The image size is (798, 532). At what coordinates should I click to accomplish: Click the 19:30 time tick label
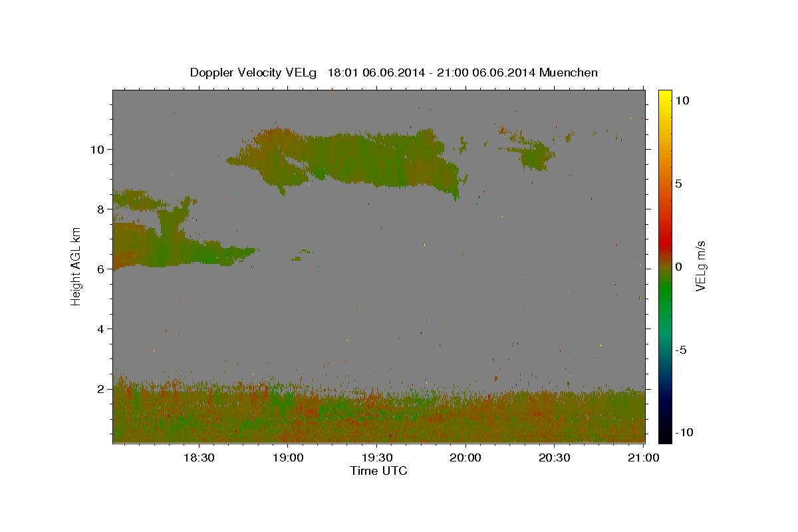pyautogui.click(x=376, y=458)
